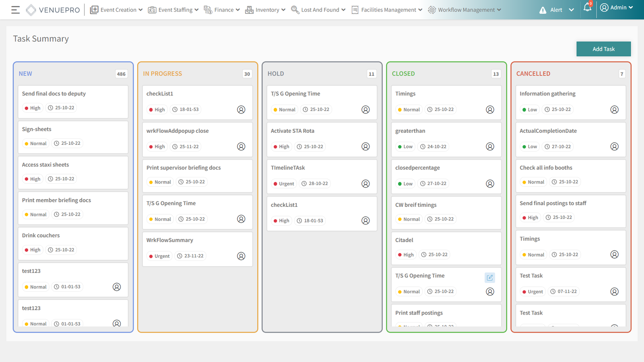This screenshot has width=644, height=362.
Task: Click the VenuePro logo icon
Action: coord(31,10)
